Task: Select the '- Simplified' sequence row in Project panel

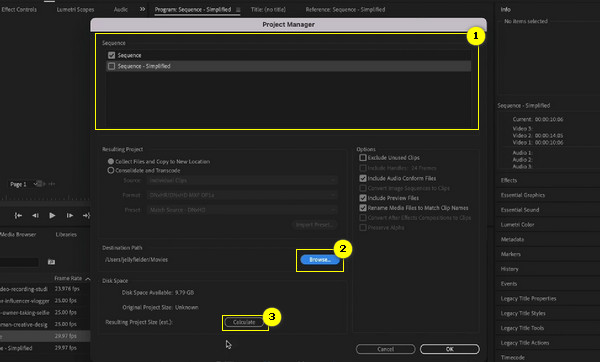Action: pyautogui.click(x=45, y=348)
